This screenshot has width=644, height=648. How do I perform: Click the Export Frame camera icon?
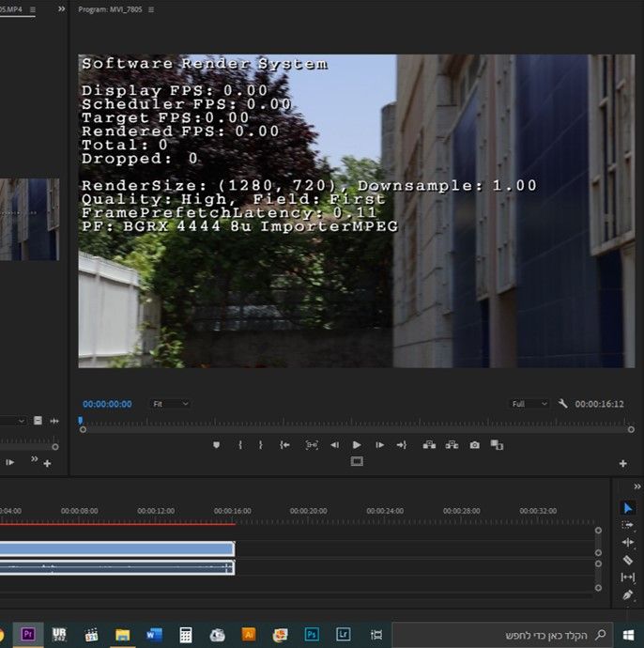(475, 445)
